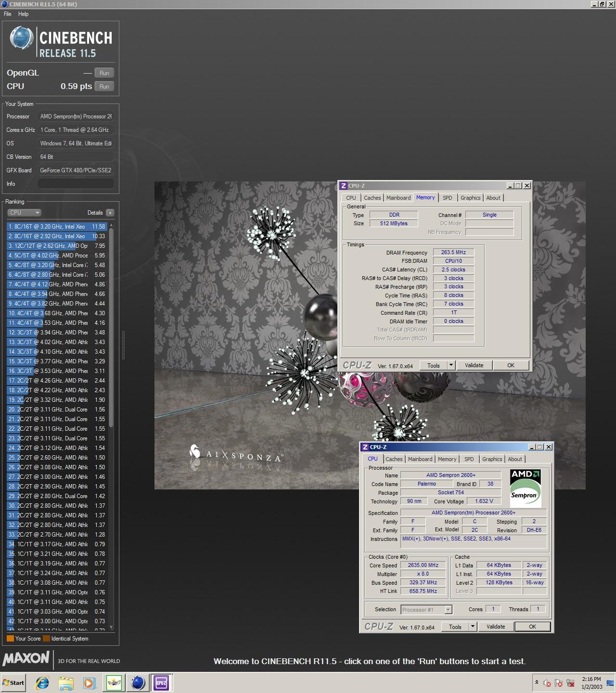This screenshot has height=693, width=616.
Task: Click the ranking list scrollbar thumb
Action: click(x=112, y=327)
